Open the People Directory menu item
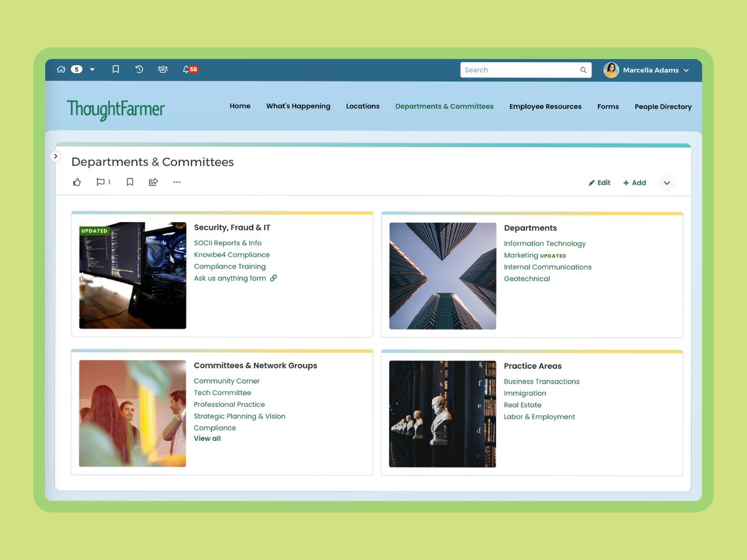The image size is (747, 560). (x=663, y=107)
